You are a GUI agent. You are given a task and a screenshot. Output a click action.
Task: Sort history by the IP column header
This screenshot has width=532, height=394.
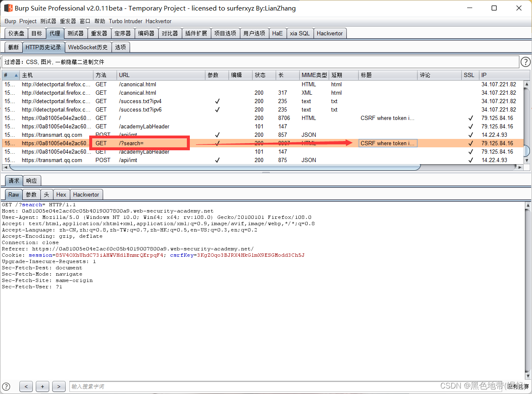click(501, 75)
